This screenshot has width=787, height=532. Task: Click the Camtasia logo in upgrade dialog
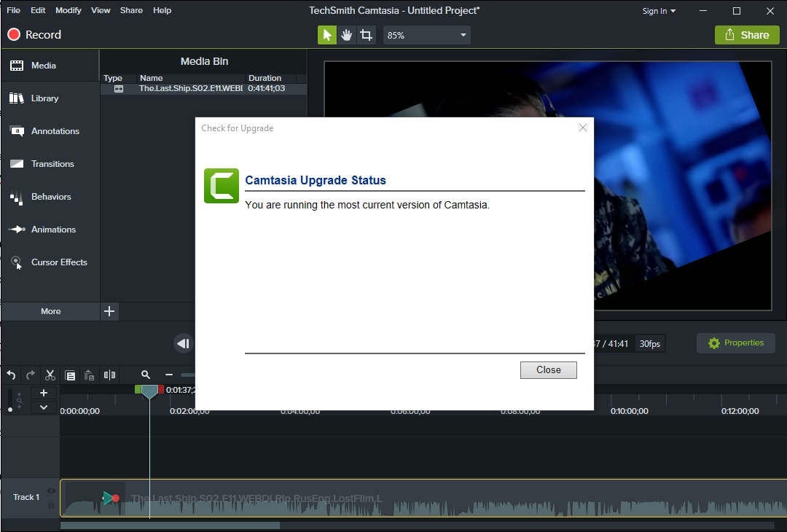(x=222, y=186)
